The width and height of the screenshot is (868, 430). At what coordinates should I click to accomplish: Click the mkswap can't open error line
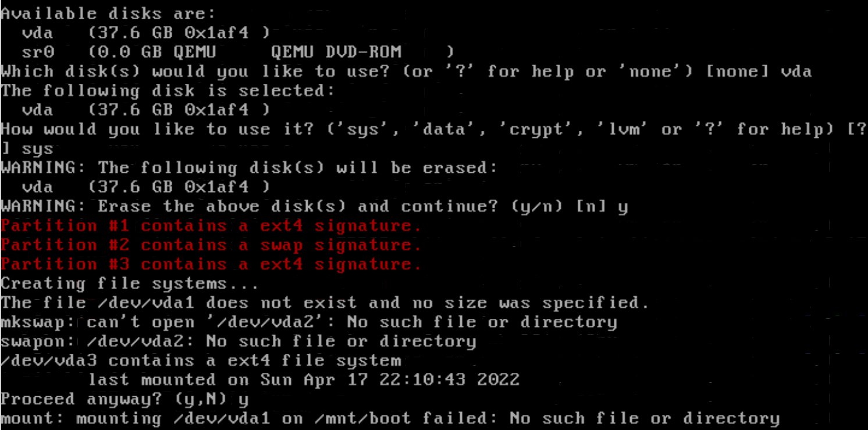pyautogui.click(x=309, y=322)
